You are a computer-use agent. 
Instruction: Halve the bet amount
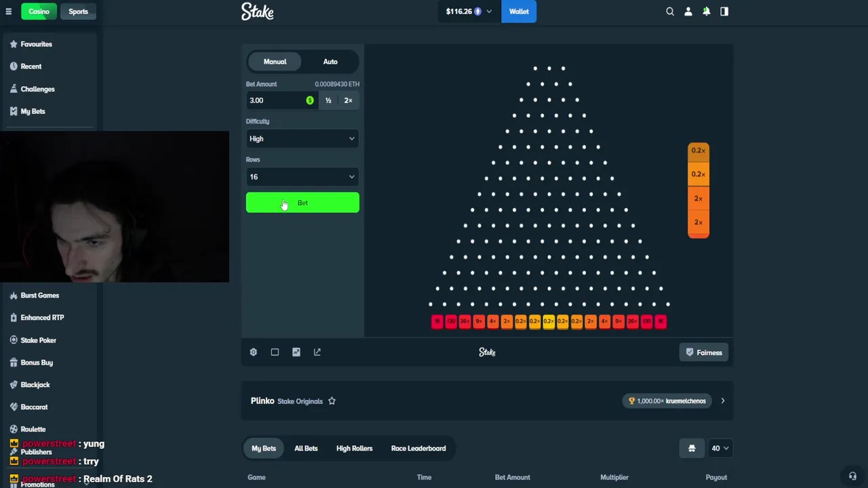(328, 100)
